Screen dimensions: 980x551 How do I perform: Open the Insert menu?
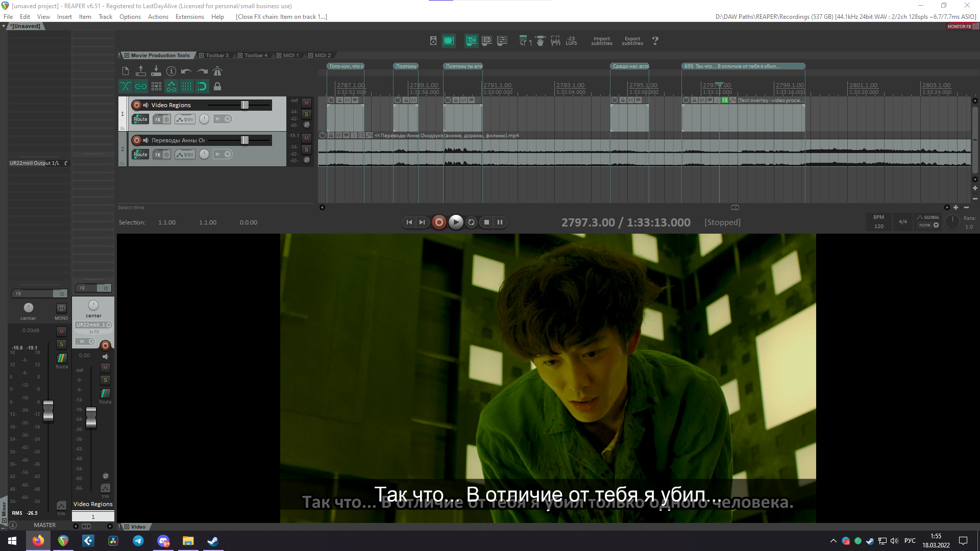click(x=64, y=17)
